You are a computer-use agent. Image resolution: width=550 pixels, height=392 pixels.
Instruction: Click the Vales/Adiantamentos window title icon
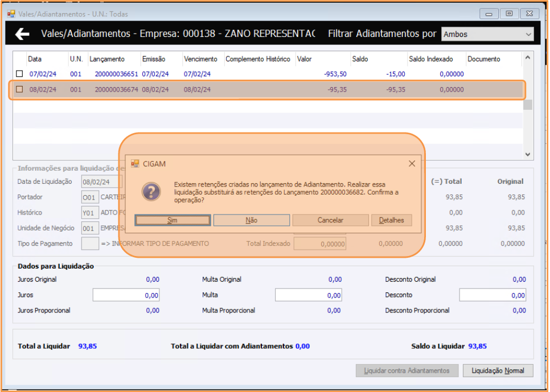click(x=11, y=14)
